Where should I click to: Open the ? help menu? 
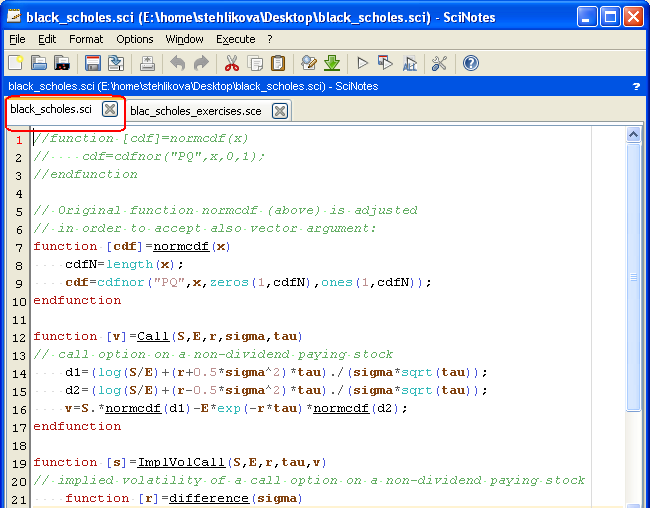[270, 39]
